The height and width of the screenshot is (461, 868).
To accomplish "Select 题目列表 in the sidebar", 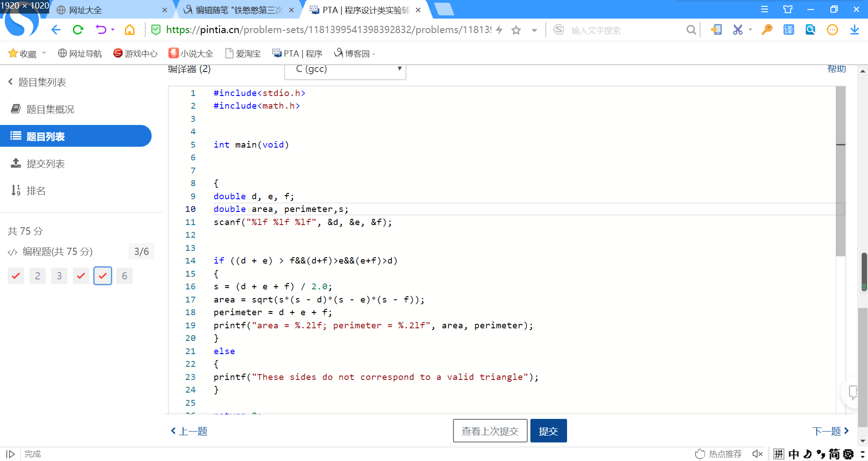I will point(76,136).
